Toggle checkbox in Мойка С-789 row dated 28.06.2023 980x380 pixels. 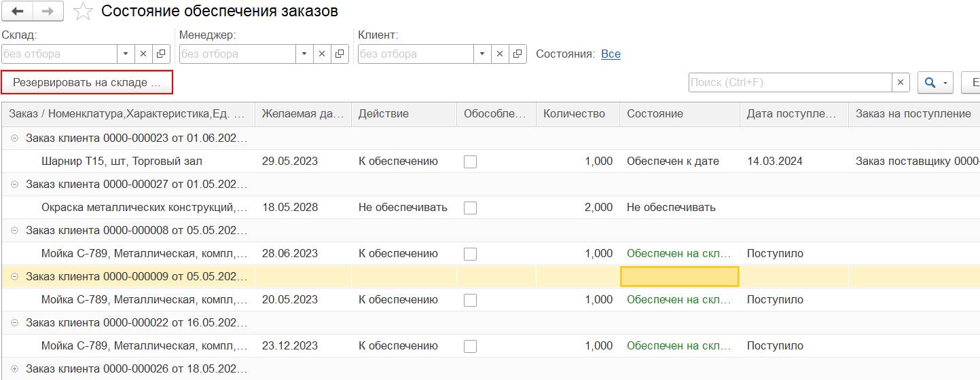(x=470, y=254)
